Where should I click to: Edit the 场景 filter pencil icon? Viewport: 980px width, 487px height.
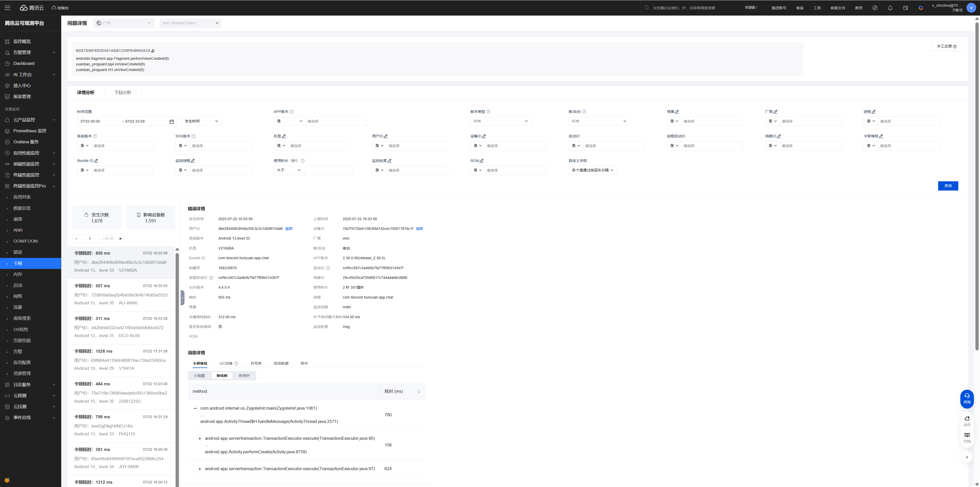[677, 112]
